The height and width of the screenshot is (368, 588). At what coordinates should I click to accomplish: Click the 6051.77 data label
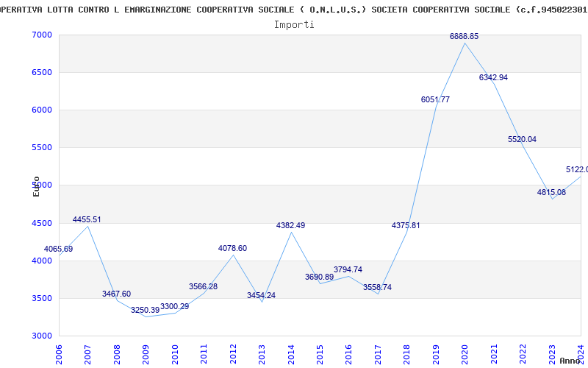click(x=435, y=100)
